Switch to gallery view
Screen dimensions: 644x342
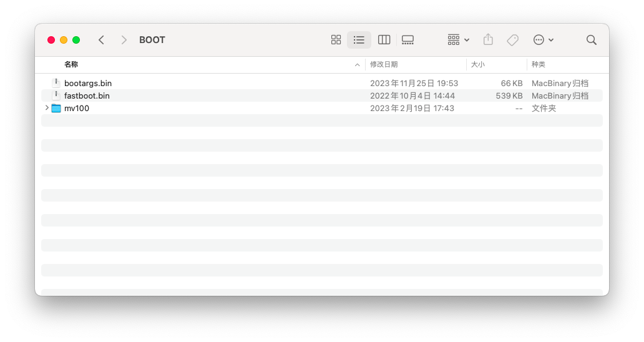point(407,40)
